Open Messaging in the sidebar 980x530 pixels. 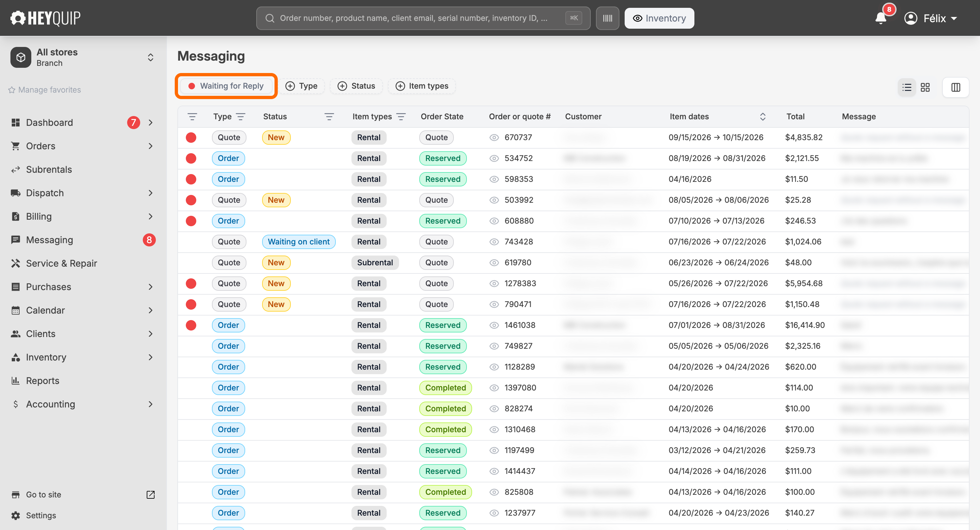coord(50,240)
